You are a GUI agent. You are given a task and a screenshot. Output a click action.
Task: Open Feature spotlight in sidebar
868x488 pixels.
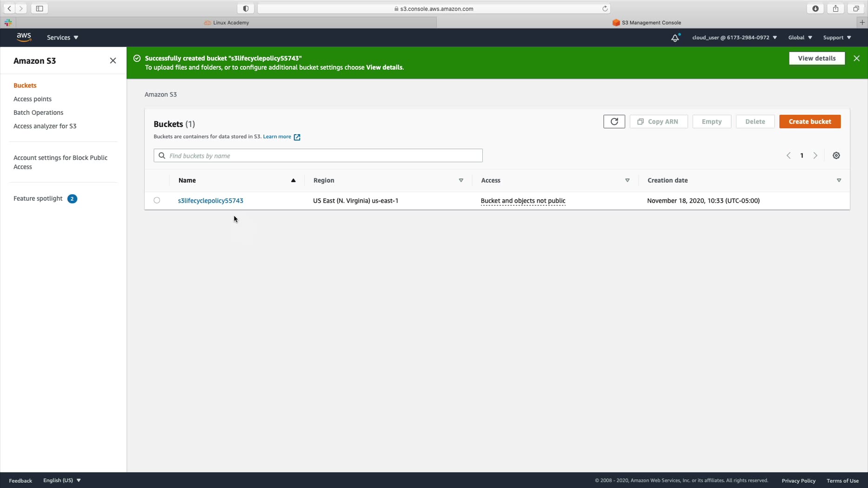tap(38, 198)
